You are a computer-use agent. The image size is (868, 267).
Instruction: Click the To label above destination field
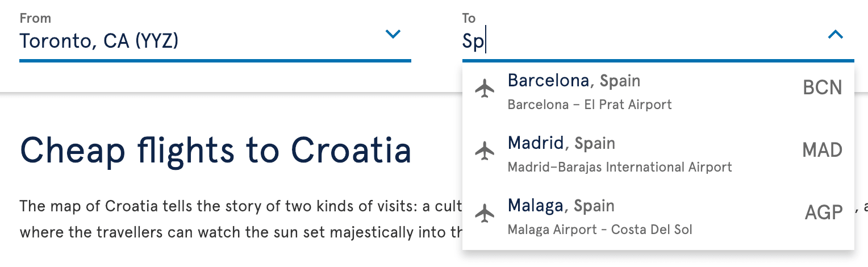(x=469, y=18)
